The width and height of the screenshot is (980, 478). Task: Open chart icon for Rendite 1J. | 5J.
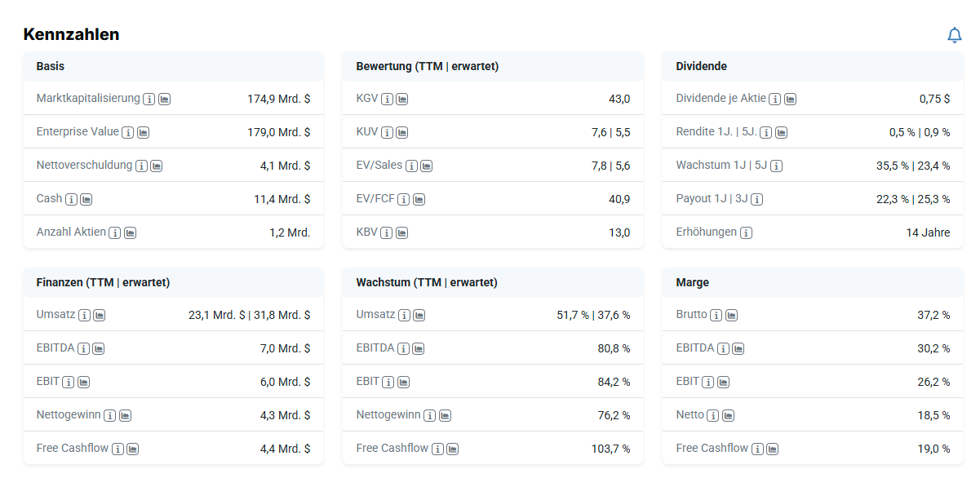tap(781, 132)
